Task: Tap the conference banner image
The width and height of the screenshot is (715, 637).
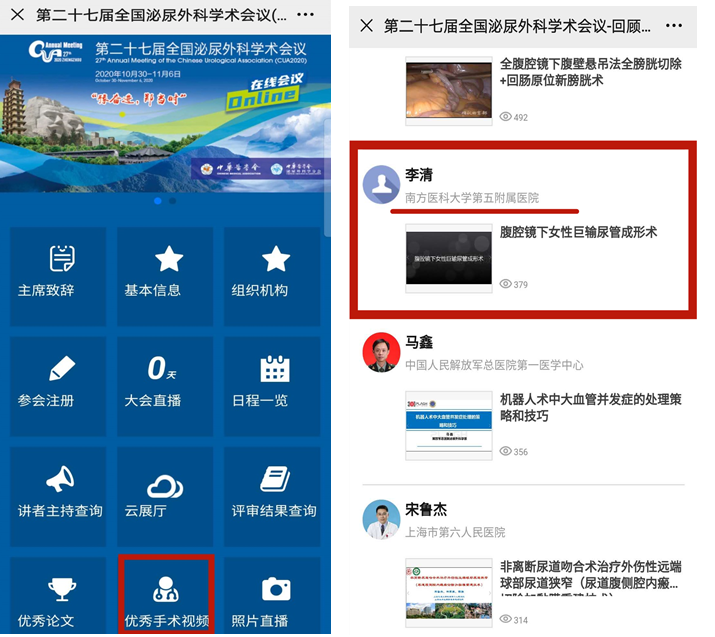Action: tap(166, 110)
